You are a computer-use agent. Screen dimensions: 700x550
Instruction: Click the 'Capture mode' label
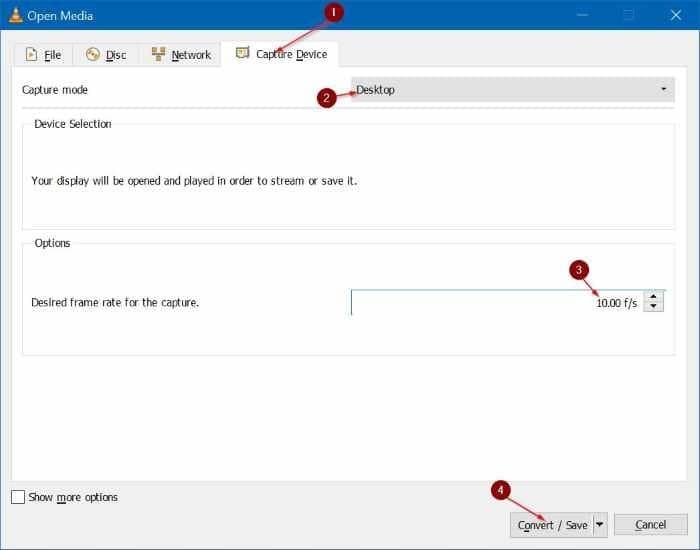pyautogui.click(x=55, y=90)
